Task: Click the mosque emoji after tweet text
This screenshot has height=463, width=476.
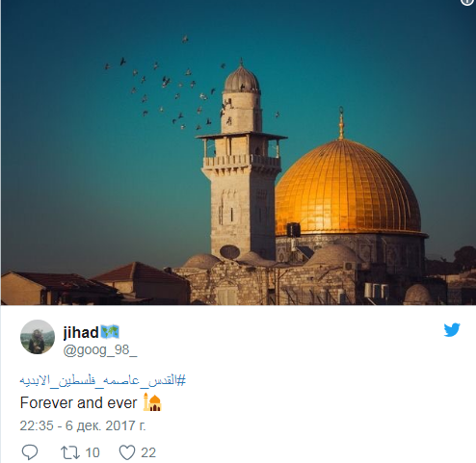Action: click(152, 402)
